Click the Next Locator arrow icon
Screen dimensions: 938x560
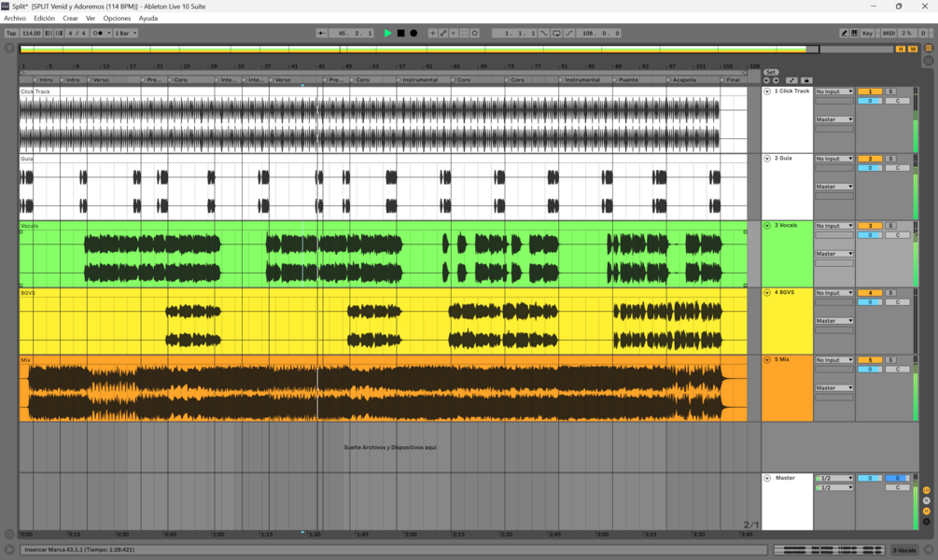pos(776,80)
